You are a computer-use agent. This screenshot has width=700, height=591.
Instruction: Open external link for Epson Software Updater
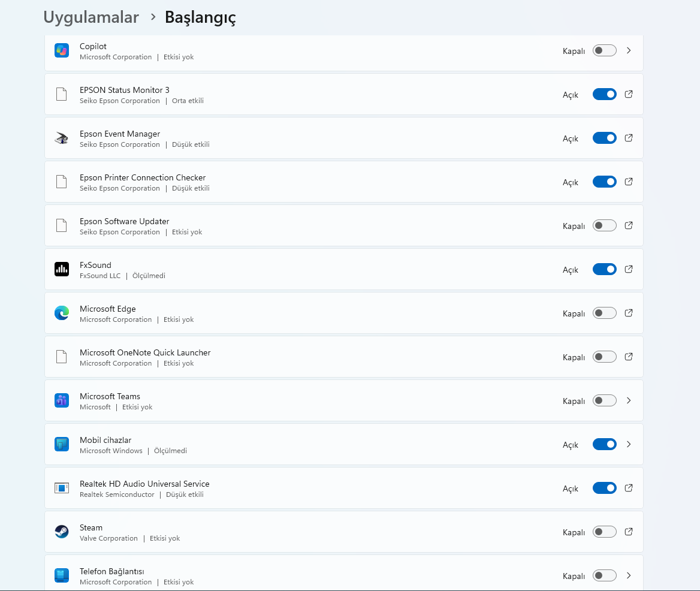[629, 225]
